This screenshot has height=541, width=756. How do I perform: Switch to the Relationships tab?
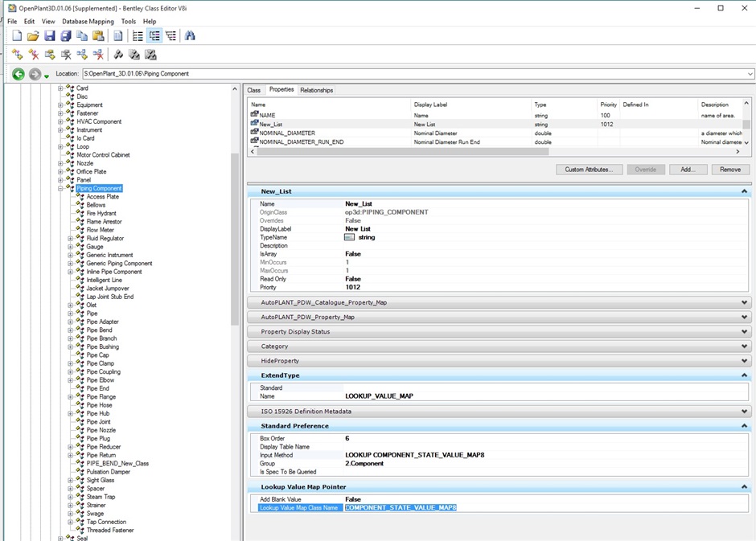click(316, 90)
